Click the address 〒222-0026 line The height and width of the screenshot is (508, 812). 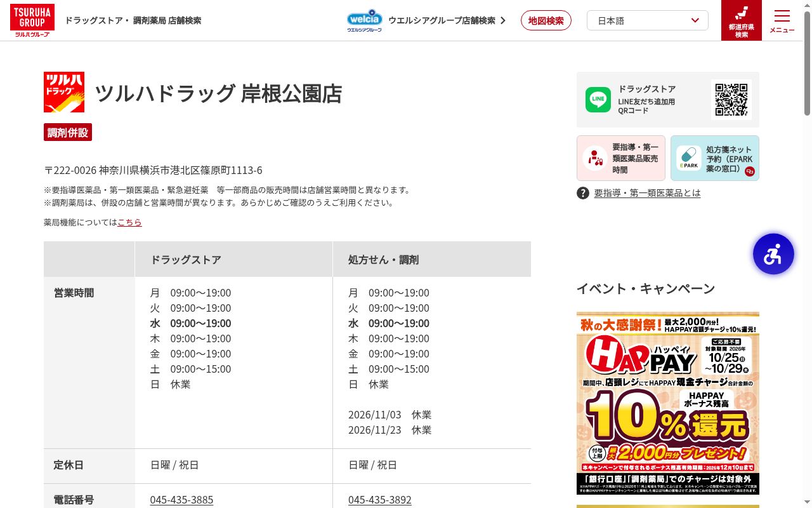tap(153, 170)
